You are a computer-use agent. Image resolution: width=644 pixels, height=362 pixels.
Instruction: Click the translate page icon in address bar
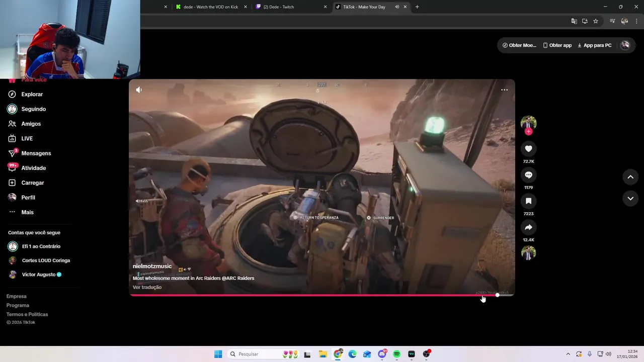click(574, 21)
